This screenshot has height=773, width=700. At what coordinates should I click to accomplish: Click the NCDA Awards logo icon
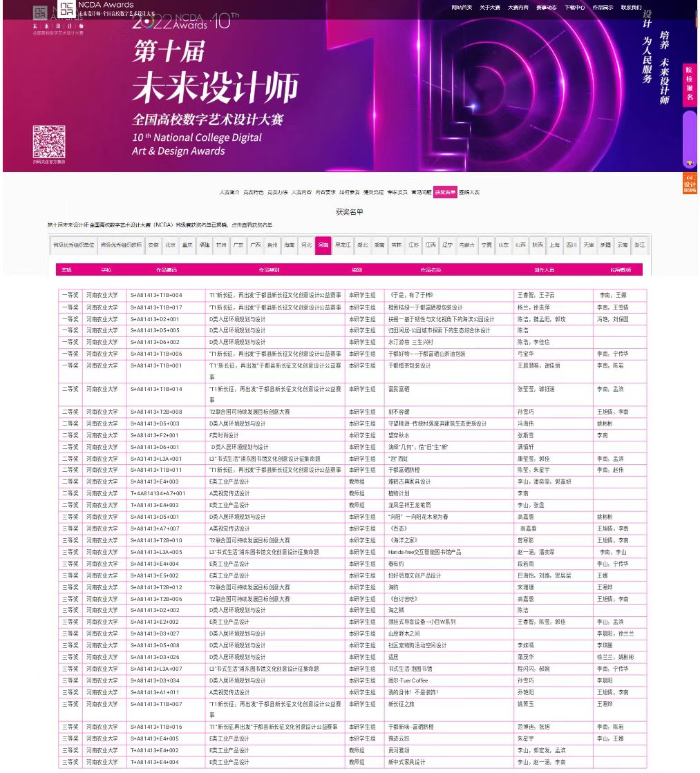click(x=65, y=9)
